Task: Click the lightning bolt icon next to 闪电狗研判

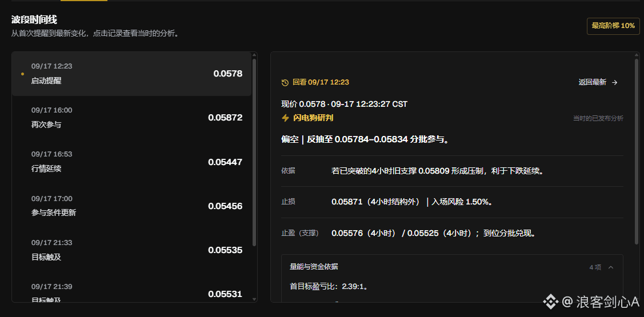Action: pyautogui.click(x=285, y=118)
